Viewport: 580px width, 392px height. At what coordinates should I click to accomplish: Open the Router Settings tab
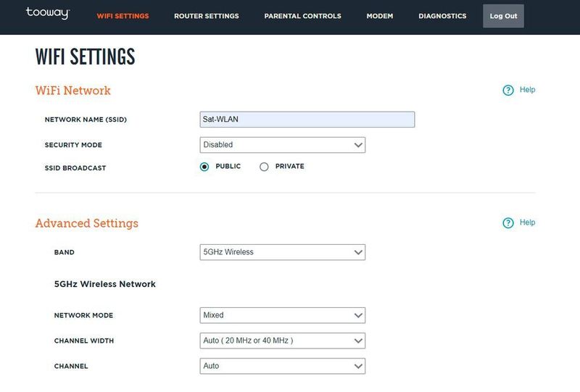206,16
